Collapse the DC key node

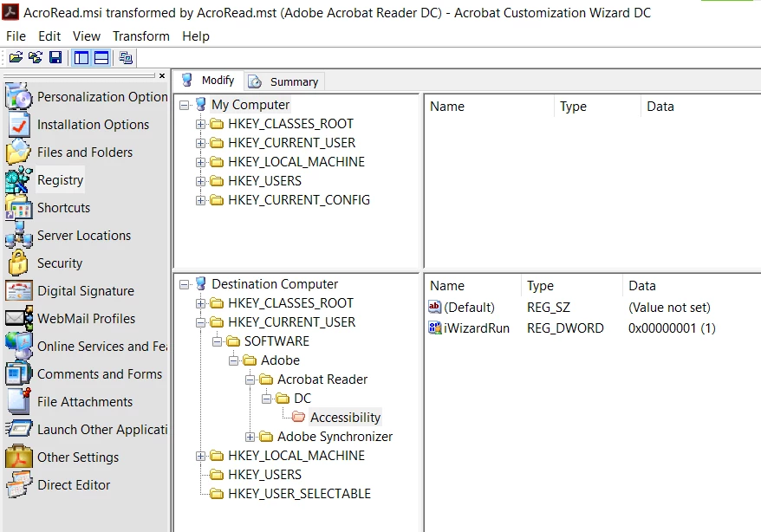point(266,399)
